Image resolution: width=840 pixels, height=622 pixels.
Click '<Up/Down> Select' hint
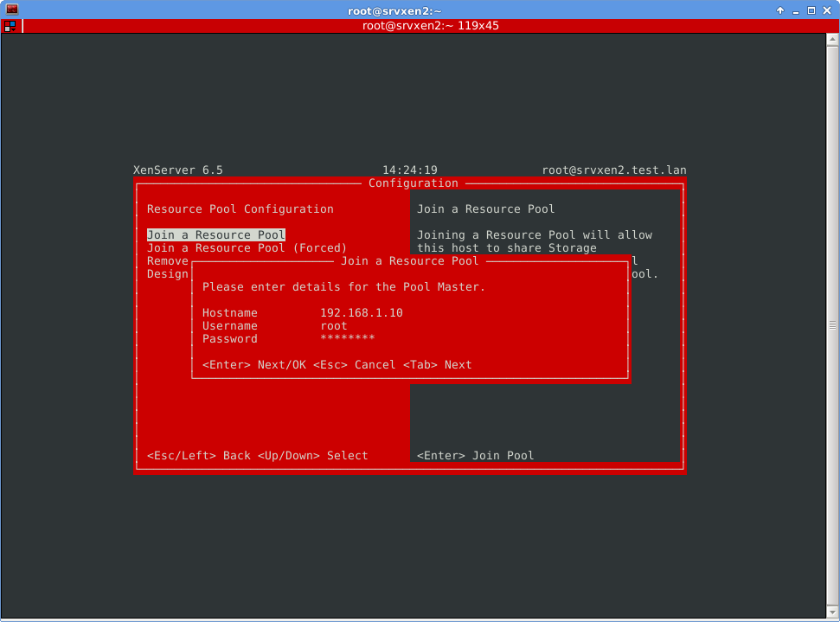[x=313, y=455]
